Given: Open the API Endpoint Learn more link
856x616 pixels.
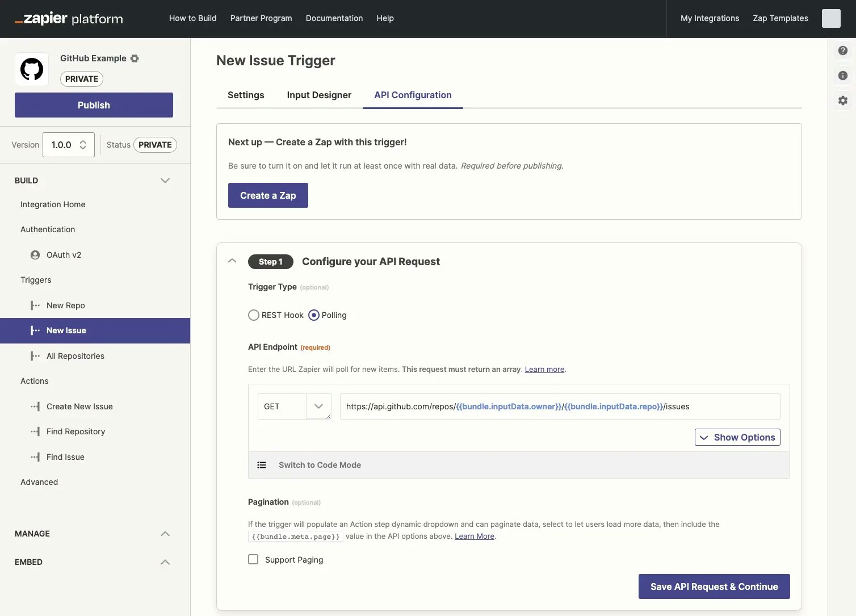Looking at the screenshot, I should 544,369.
